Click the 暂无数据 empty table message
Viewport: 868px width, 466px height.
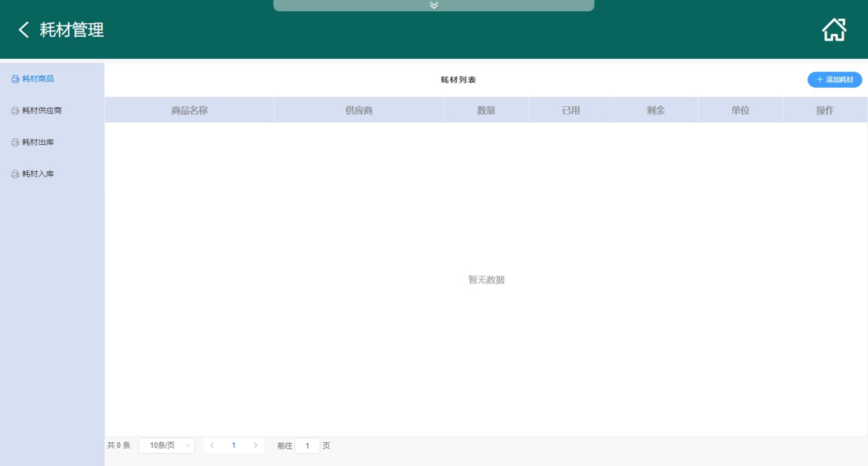[486, 280]
